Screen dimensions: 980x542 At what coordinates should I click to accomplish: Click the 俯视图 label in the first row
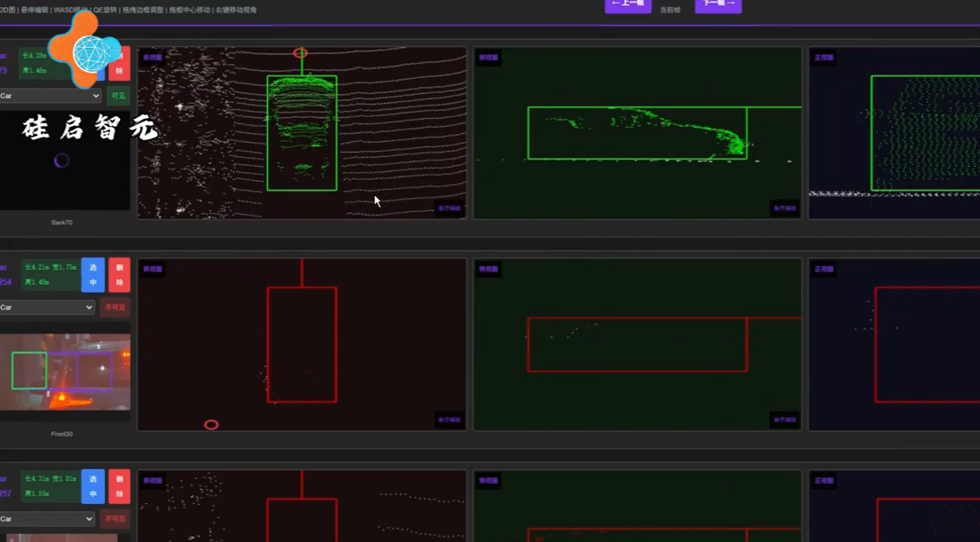point(153,58)
